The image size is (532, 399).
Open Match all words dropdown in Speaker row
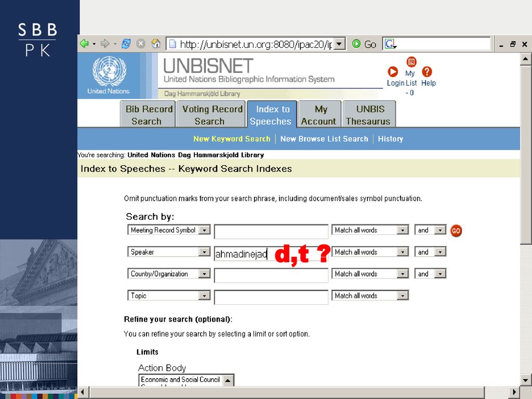[403, 252]
